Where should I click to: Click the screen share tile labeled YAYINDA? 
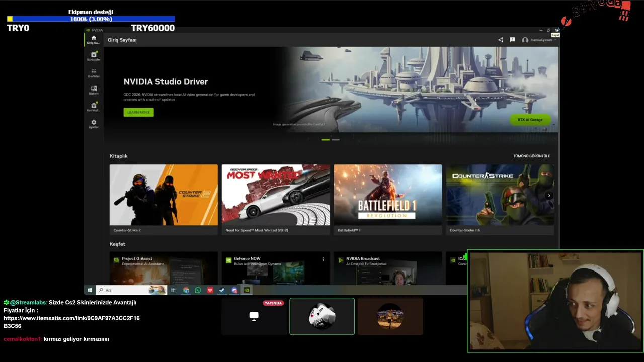pos(254,316)
